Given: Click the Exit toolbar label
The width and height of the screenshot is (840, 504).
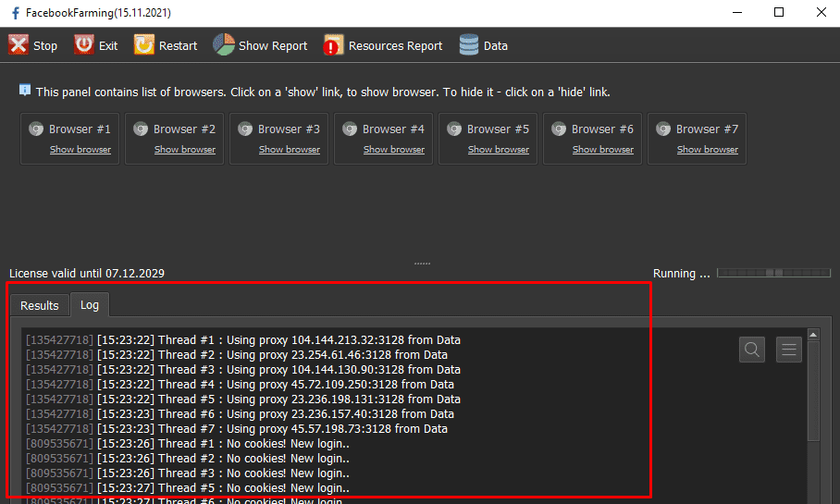Looking at the screenshot, I should coord(108,46).
